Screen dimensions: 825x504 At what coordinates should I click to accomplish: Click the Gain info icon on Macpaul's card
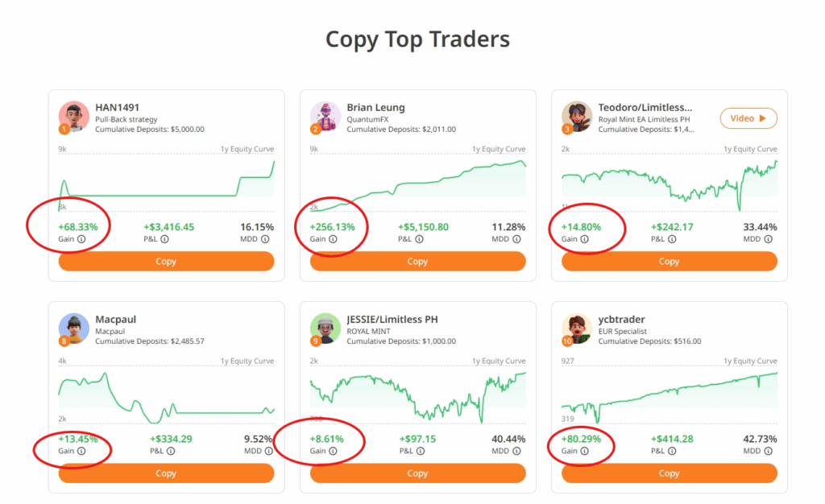point(81,452)
